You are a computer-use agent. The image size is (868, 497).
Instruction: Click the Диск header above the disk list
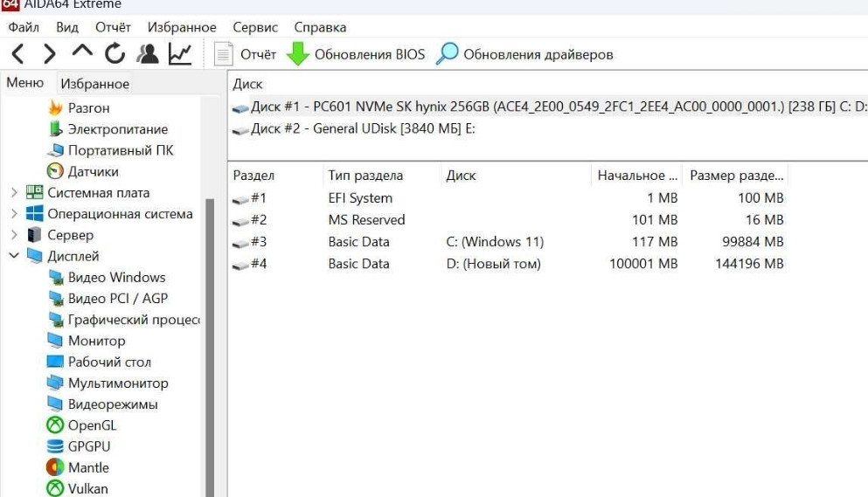coord(247,84)
